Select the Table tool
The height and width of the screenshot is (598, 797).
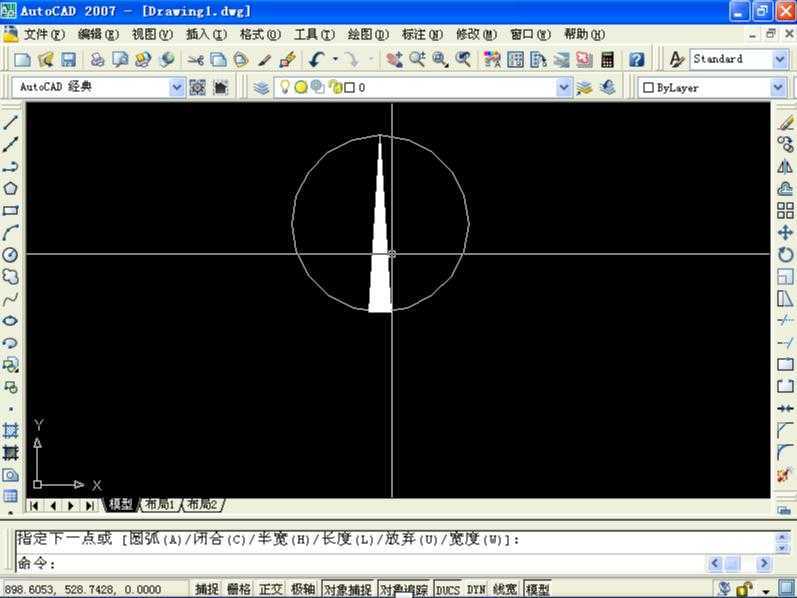click(x=11, y=496)
